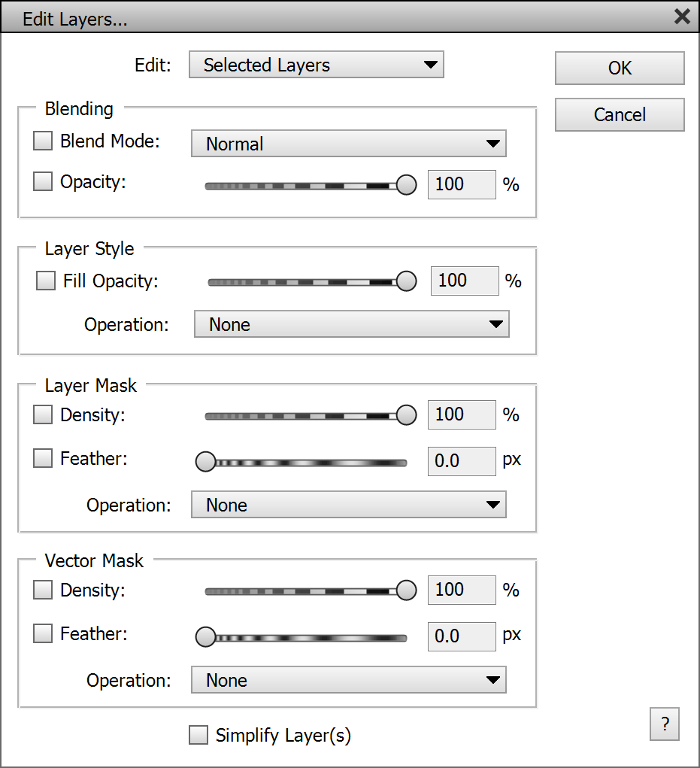Click the Vector Mask Density value field
700x768 pixels.
pyautogui.click(x=461, y=590)
